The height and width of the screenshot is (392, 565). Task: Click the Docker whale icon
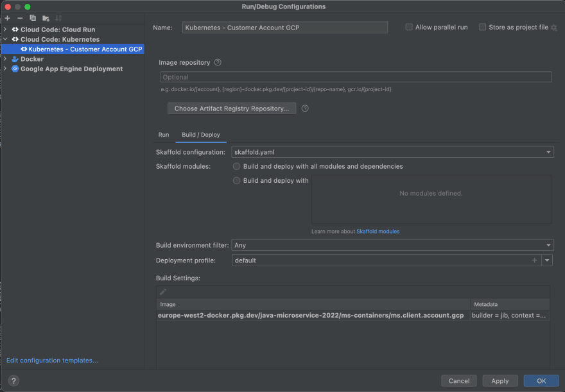tap(15, 59)
